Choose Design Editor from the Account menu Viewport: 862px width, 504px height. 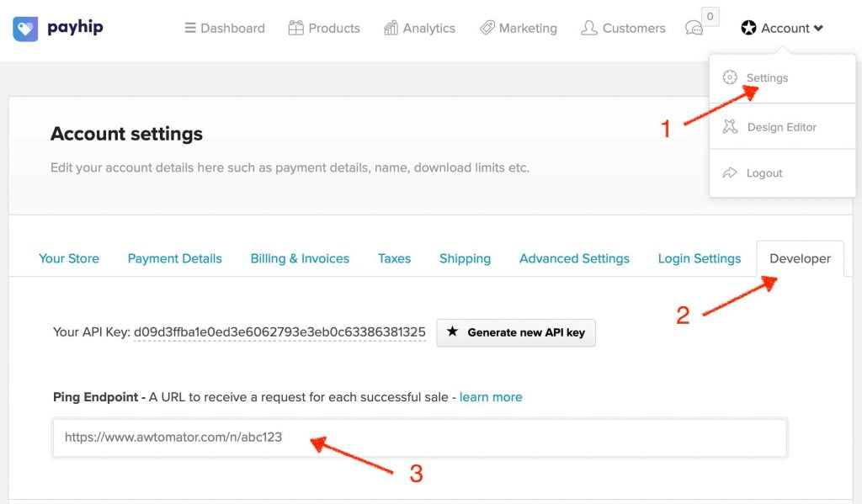pyautogui.click(x=782, y=126)
